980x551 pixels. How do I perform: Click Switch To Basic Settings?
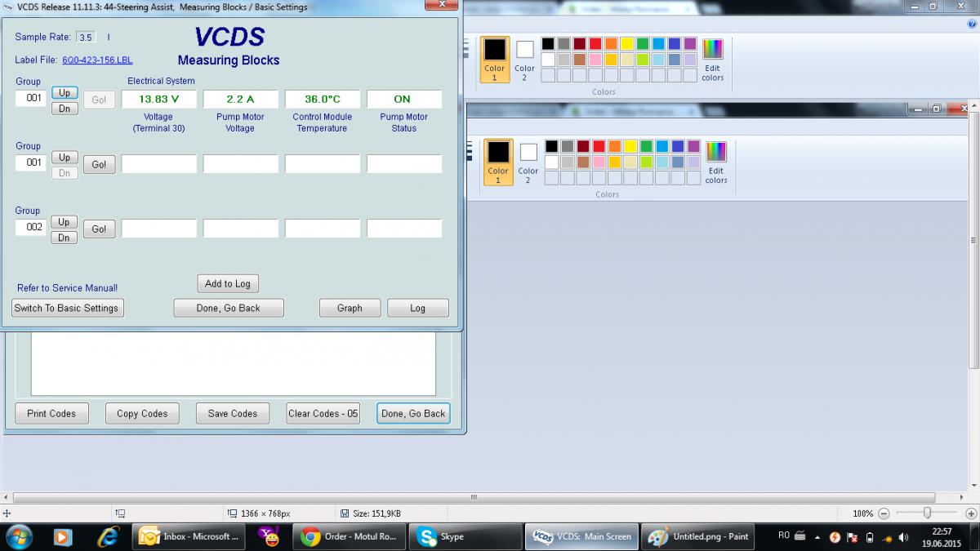tap(67, 308)
